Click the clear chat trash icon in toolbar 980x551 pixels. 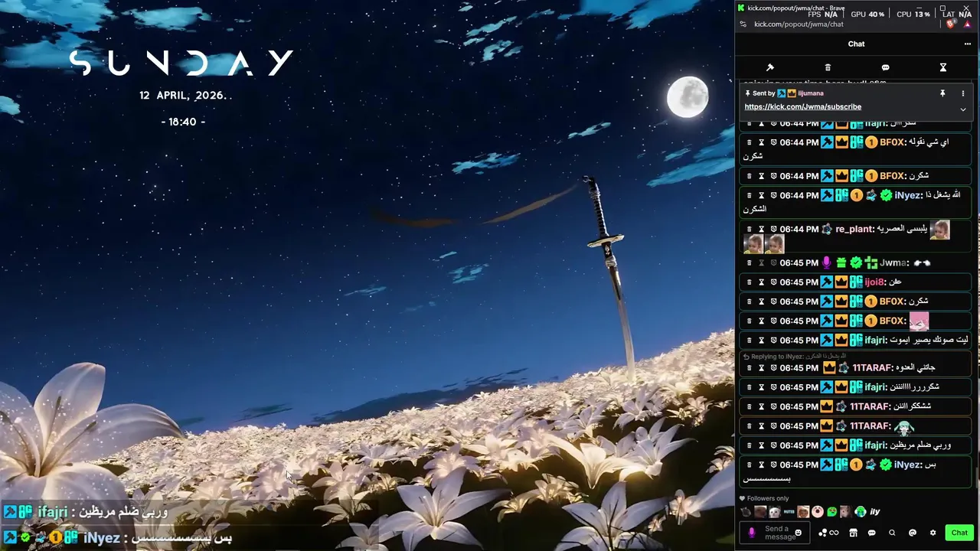click(x=828, y=67)
